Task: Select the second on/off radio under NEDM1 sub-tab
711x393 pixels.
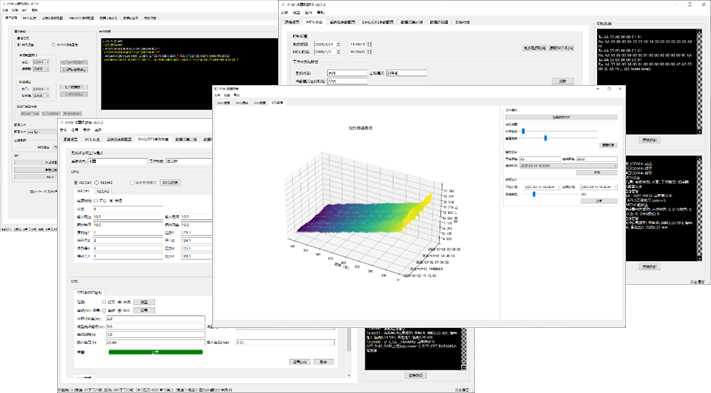Action: [x=112, y=200]
